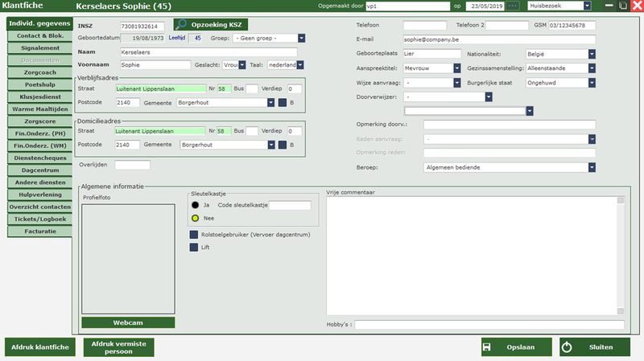
Task: Switch to the Zorgcoach tab
Action: (39, 72)
